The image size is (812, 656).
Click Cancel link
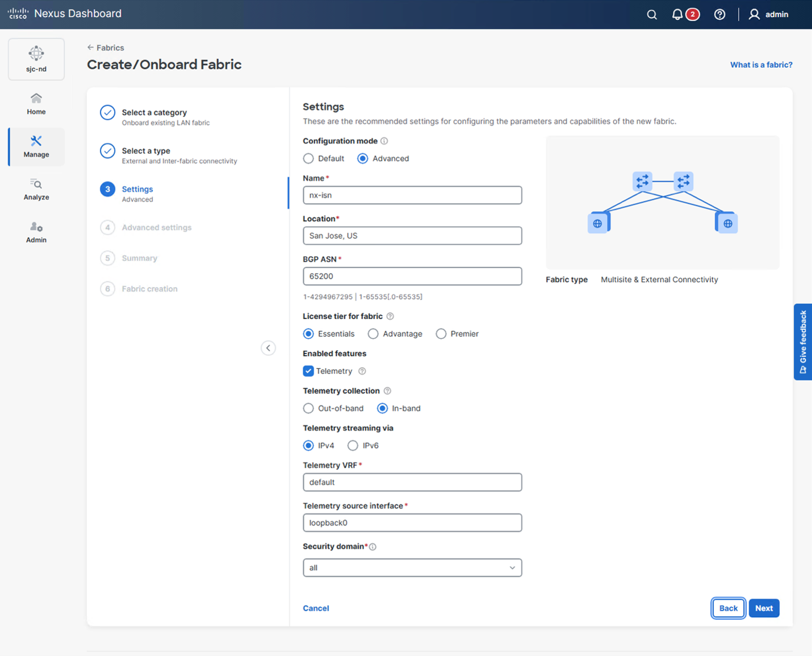pos(316,608)
